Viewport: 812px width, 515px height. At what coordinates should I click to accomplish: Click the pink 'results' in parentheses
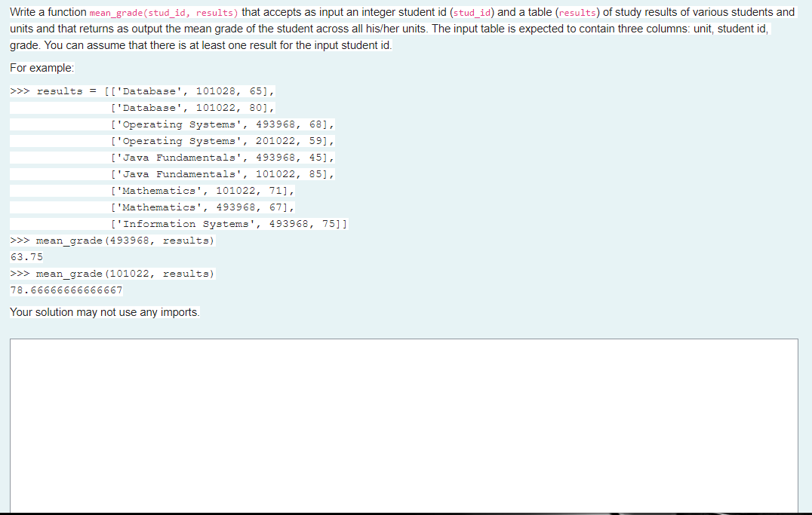(x=577, y=13)
